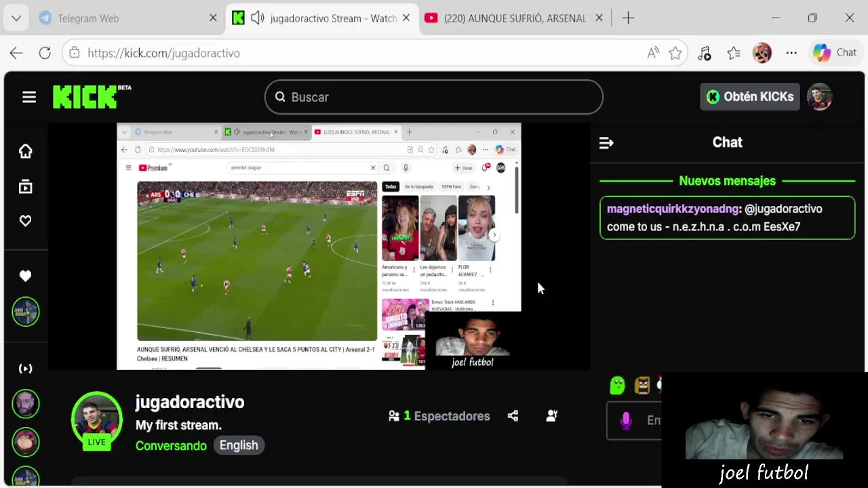
Task: Open Following with the outlined heart icon
Action: click(x=26, y=221)
